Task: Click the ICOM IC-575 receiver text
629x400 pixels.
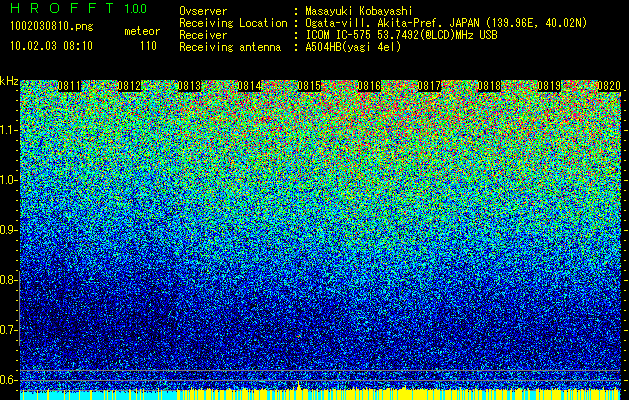Action: (x=401, y=35)
